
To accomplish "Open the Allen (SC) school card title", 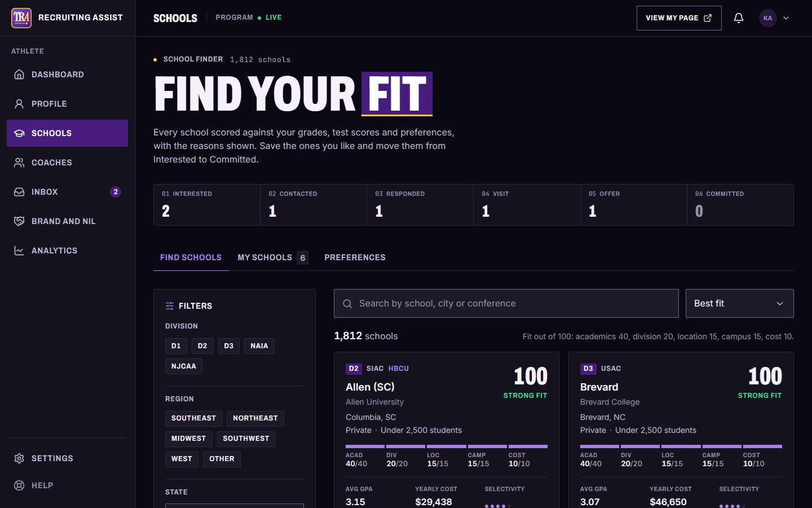I will [x=370, y=387].
